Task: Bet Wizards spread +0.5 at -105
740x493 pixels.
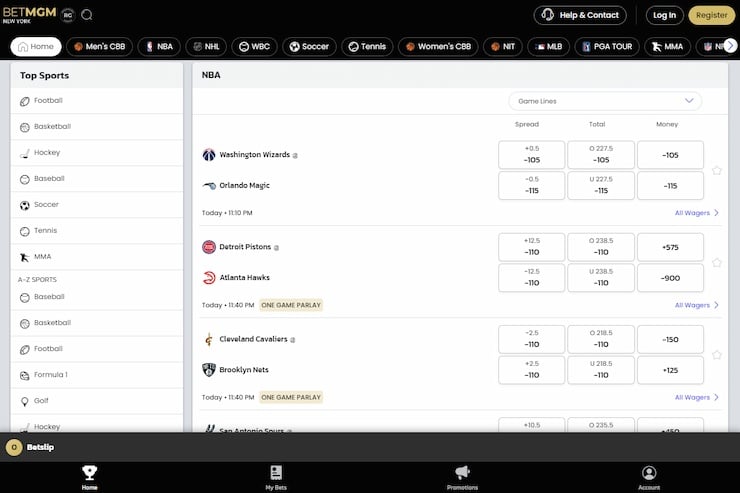Action: click(x=531, y=155)
